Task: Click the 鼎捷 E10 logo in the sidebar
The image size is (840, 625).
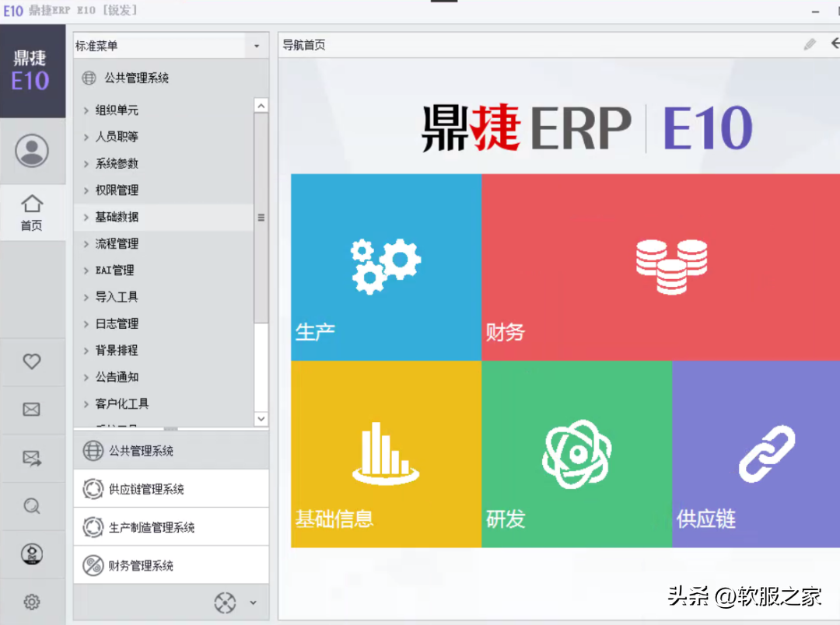Action: click(31, 72)
